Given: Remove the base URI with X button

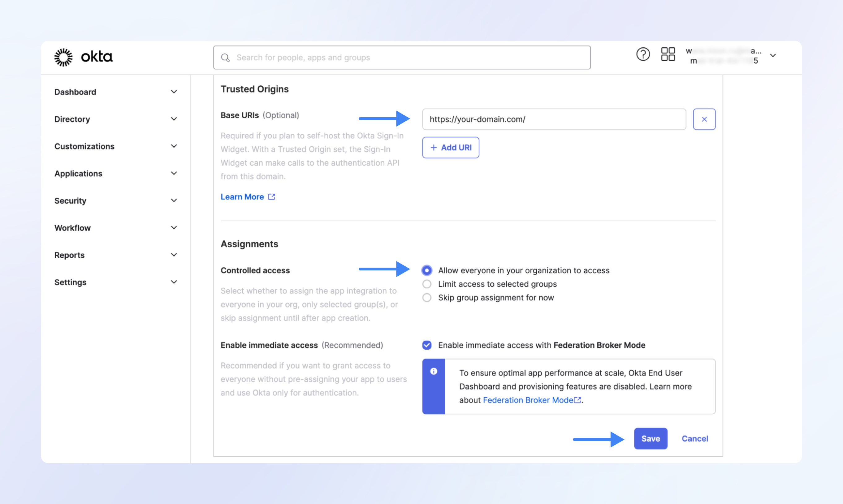Looking at the screenshot, I should tap(704, 119).
